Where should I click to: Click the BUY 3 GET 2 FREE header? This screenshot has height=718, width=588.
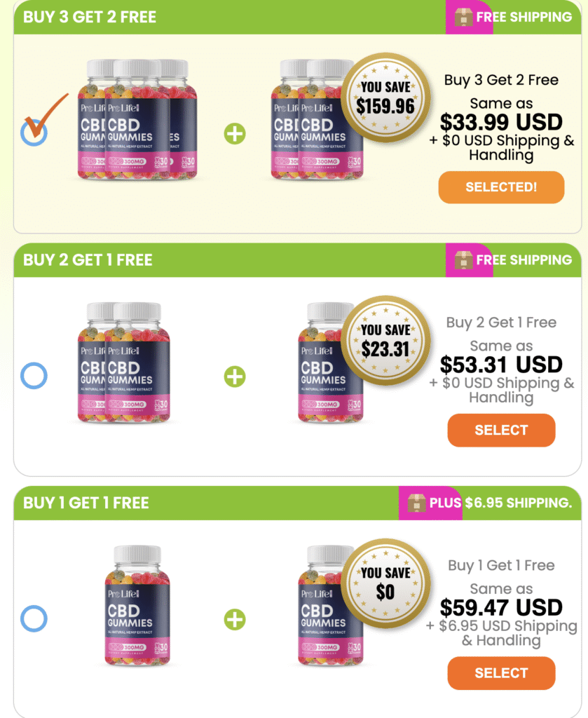pyautogui.click(x=90, y=17)
